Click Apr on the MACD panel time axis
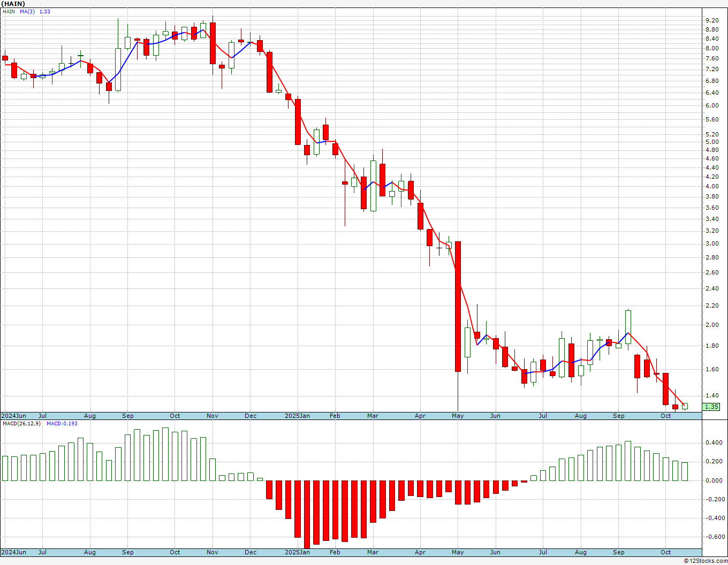This screenshot has height=565, width=728. point(420,552)
